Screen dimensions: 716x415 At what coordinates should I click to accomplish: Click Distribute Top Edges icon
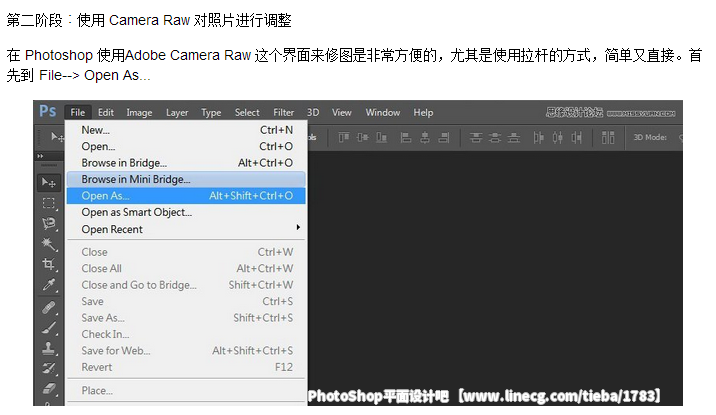point(476,137)
